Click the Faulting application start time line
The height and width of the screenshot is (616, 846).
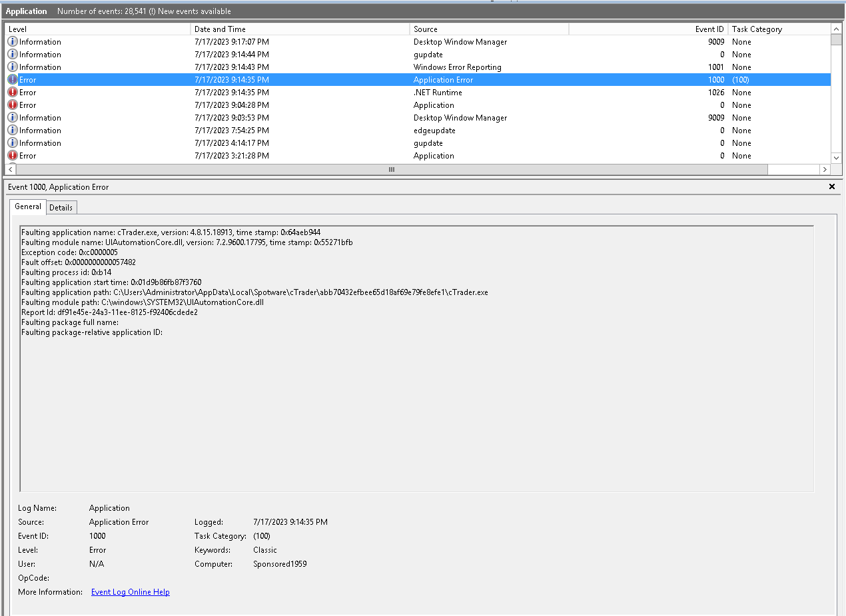pyautogui.click(x=111, y=282)
